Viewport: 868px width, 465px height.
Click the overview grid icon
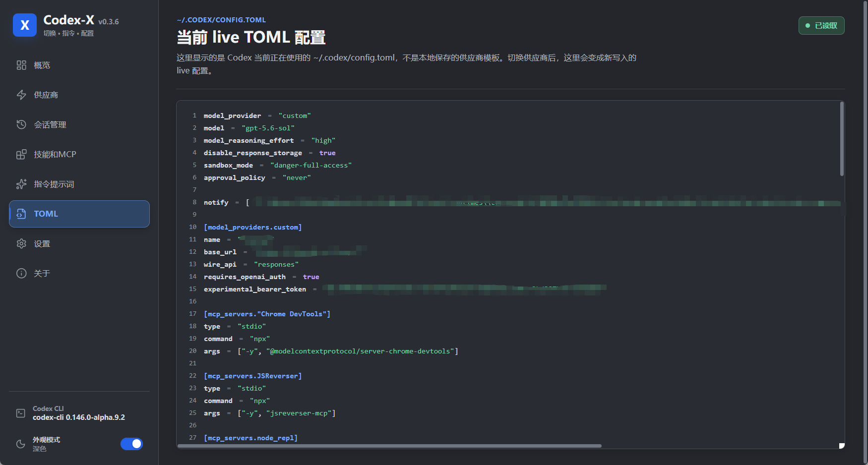point(21,65)
